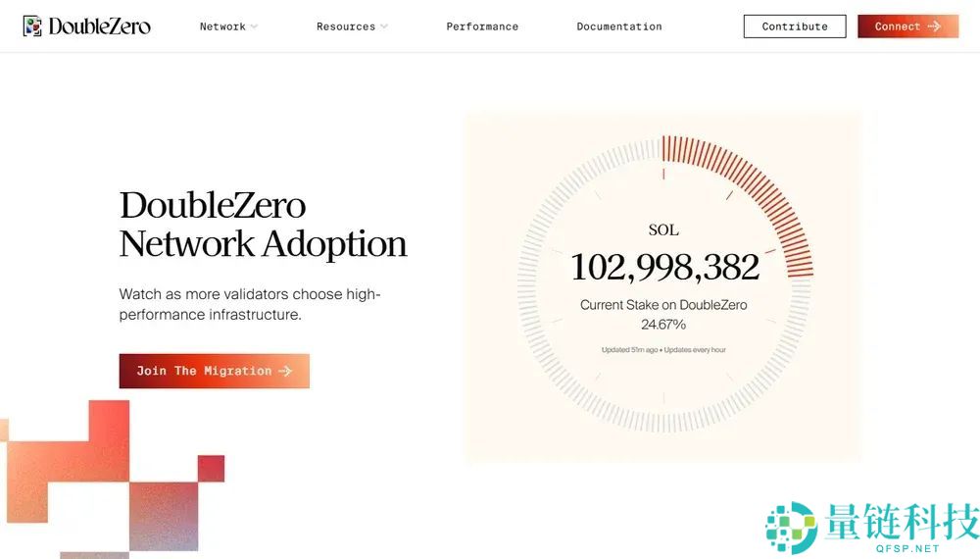Click the Join The Migration button text

pyautogui.click(x=203, y=371)
